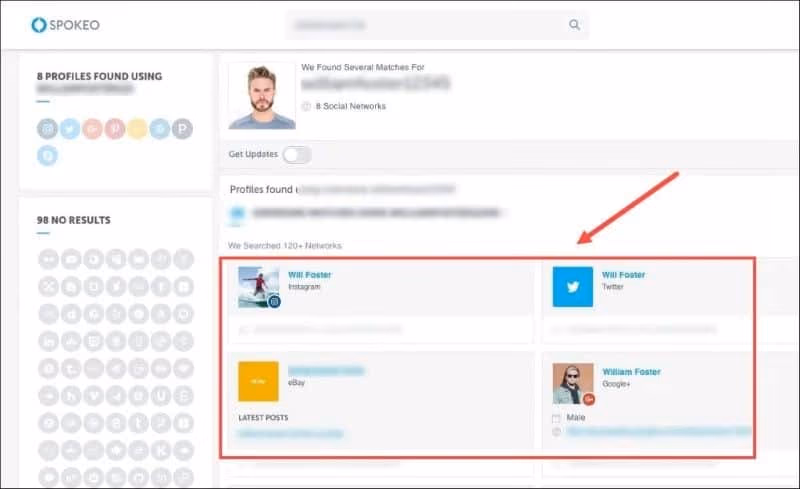The image size is (800, 489).
Task: Click the bearded man profile photo
Action: [x=261, y=96]
